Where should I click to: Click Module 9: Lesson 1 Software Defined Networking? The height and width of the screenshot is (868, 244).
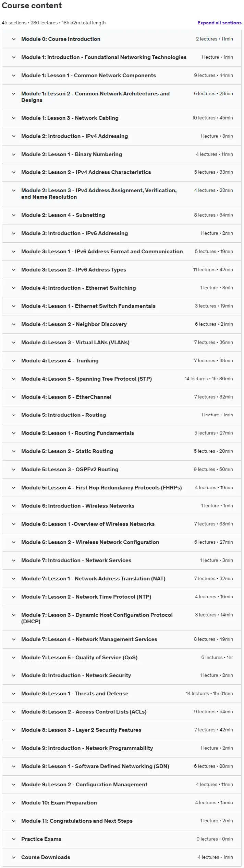click(95, 766)
